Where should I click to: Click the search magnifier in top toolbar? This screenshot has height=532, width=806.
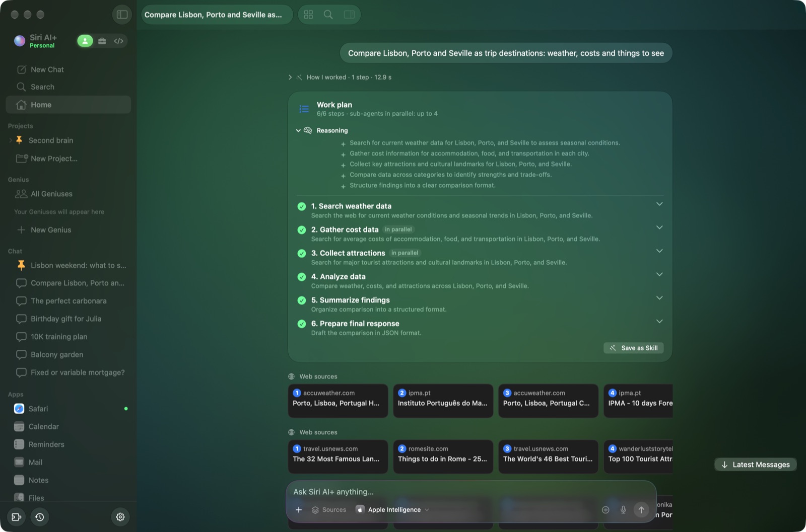coord(328,15)
